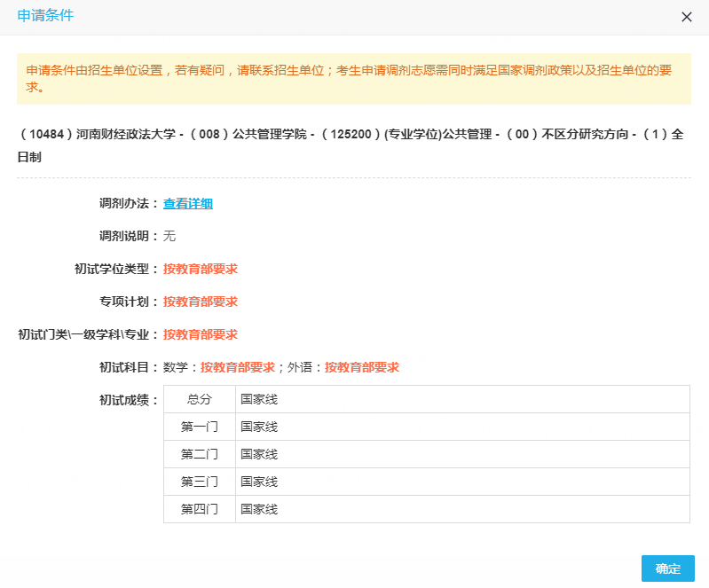
Task: Select the 总分 cell in score table
Action: [200, 399]
